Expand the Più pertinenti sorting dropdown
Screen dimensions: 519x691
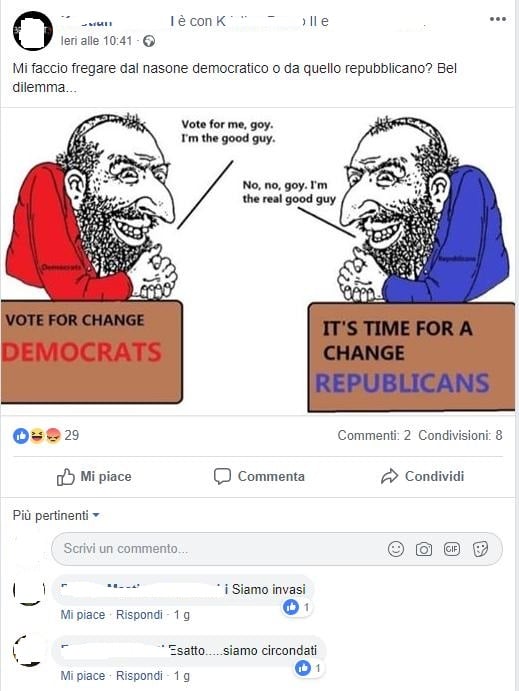pyautogui.click(x=56, y=515)
